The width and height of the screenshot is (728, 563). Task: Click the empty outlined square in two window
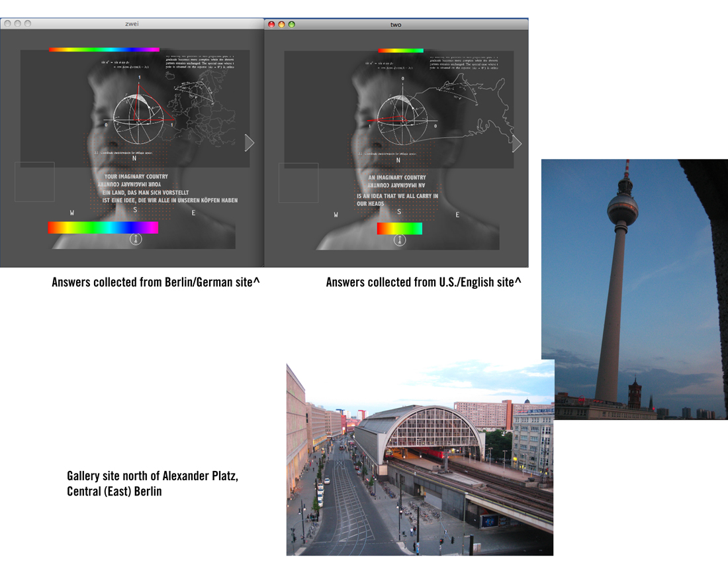click(x=298, y=183)
